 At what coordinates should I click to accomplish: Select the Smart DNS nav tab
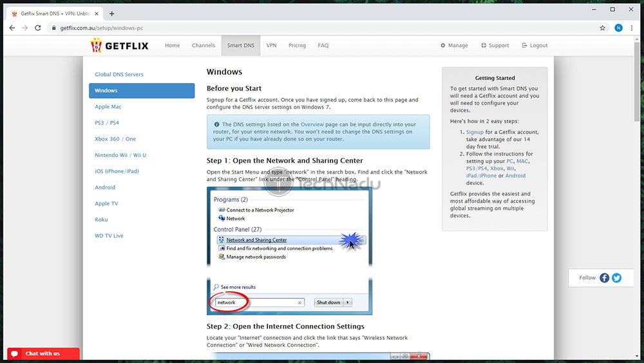click(241, 46)
